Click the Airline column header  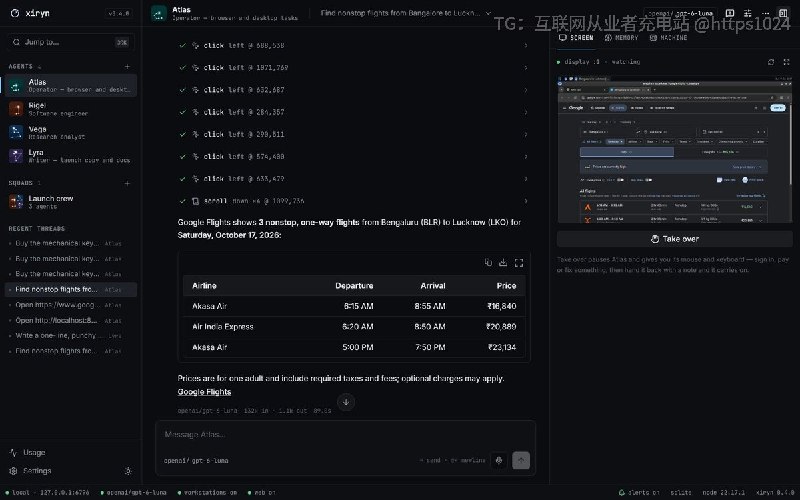[x=204, y=286]
